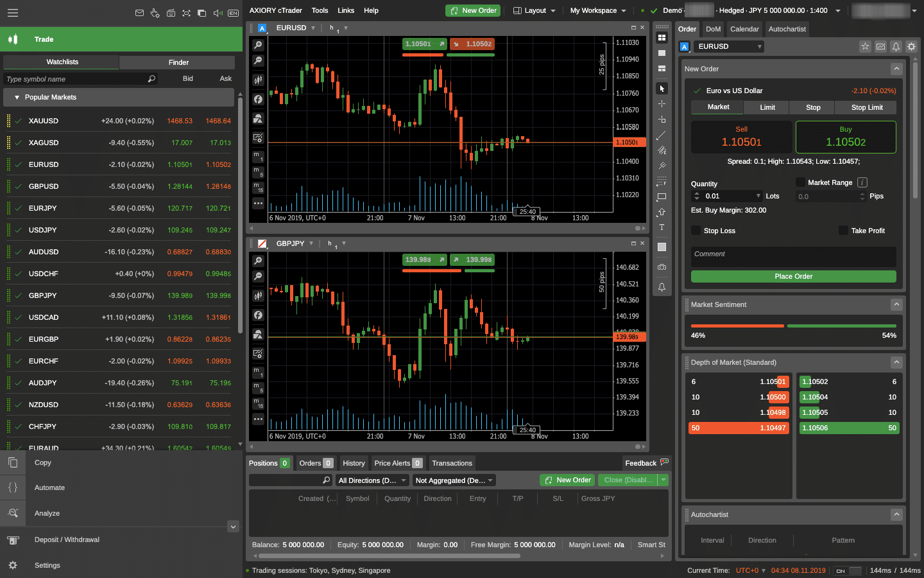Take a chart snapshot with camera
This screenshot has height=578, width=924.
662,267
